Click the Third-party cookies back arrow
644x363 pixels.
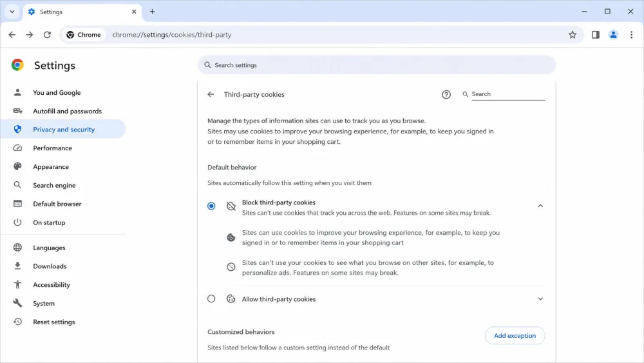(211, 95)
